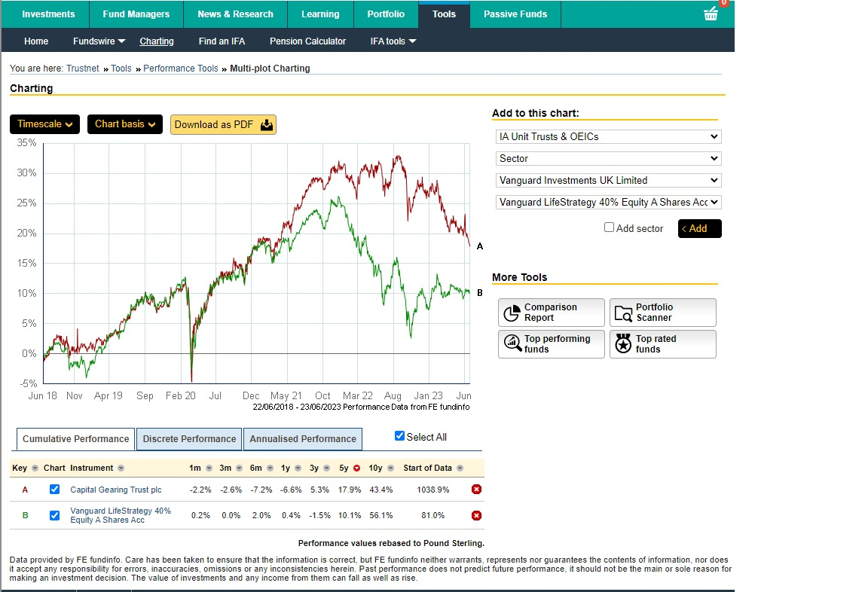This screenshot has width=868, height=592.
Task: Open the Portfolio tab
Action: click(386, 14)
